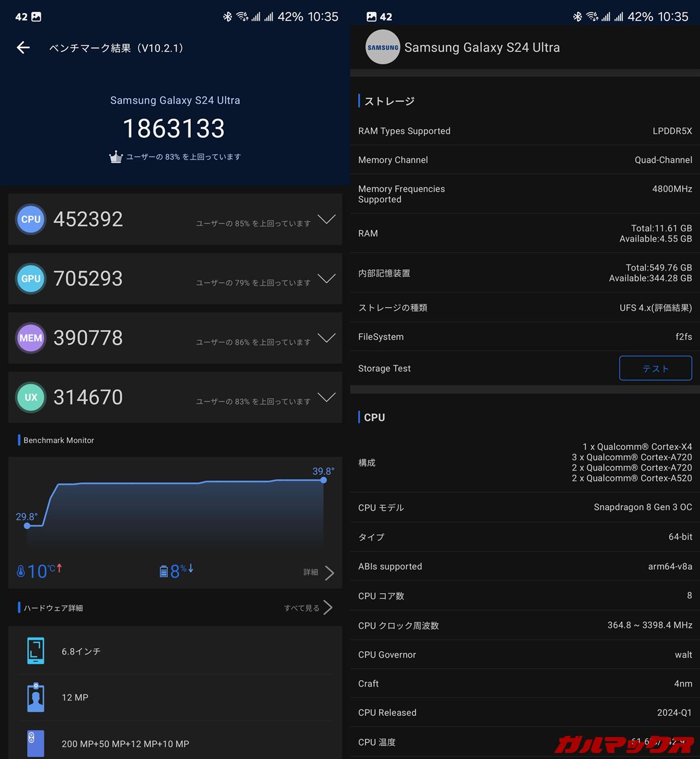Tap the battery status in status bar
This screenshot has height=759, width=700.
(290, 17)
